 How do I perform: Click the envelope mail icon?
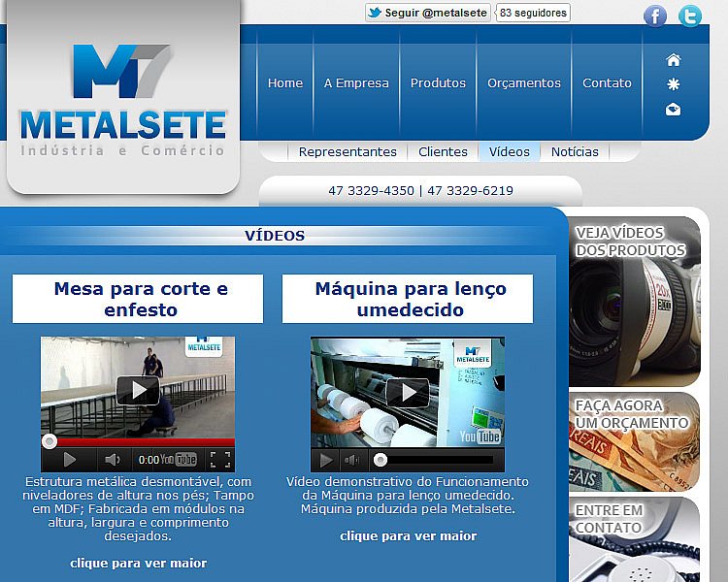click(x=674, y=110)
